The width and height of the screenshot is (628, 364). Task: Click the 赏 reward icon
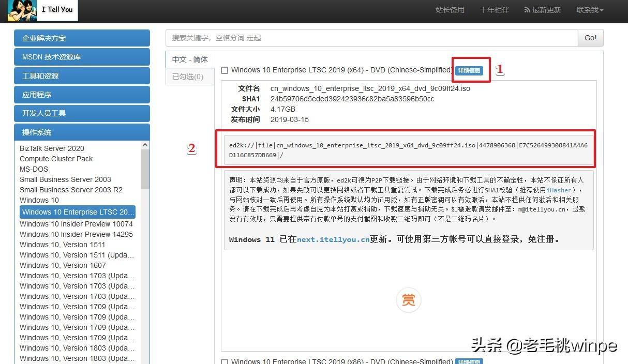tap(408, 300)
